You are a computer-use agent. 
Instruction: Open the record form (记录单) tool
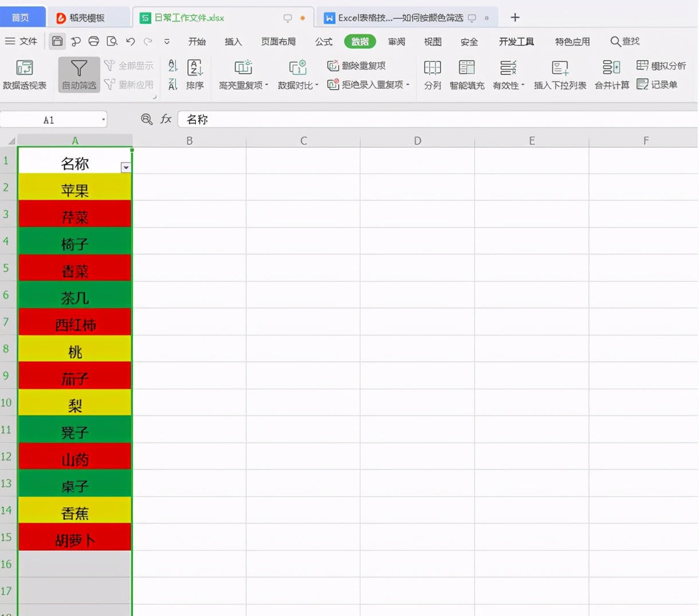(657, 85)
